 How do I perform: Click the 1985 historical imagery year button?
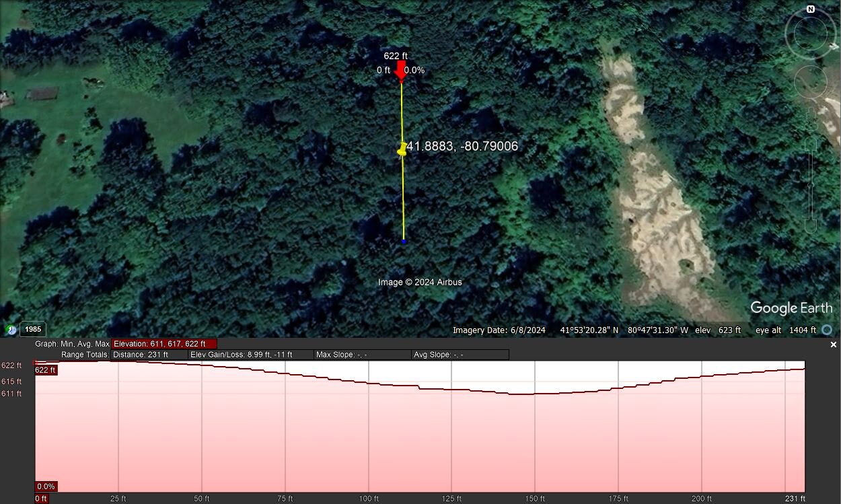pyautogui.click(x=33, y=329)
